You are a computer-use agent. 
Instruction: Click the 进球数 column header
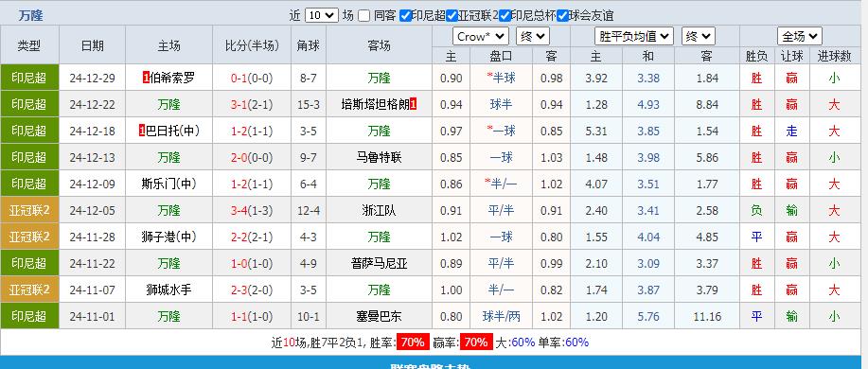[x=834, y=56]
